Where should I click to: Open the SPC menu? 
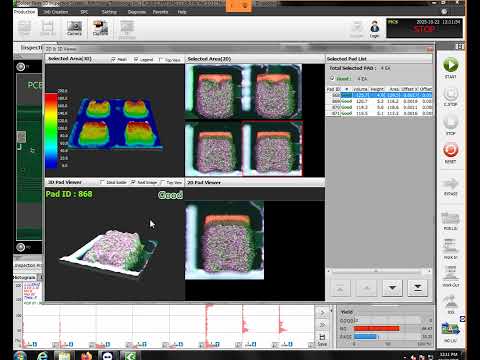(x=84, y=12)
